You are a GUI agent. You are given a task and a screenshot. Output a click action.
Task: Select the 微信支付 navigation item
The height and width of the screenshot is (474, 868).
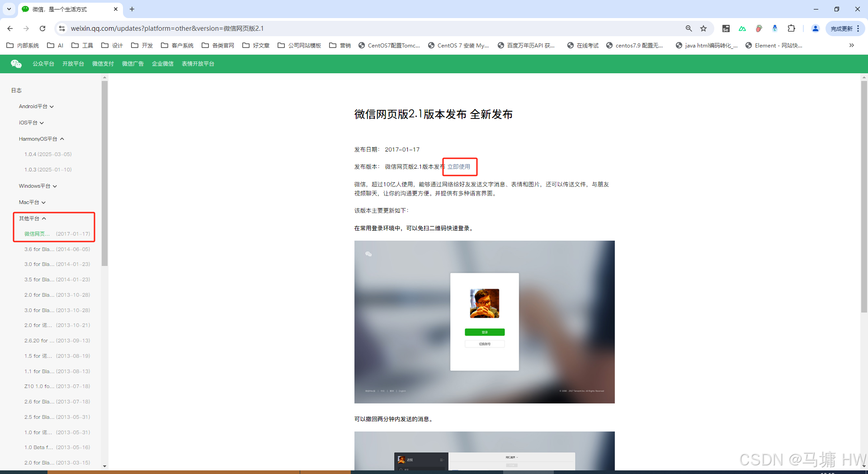(103, 64)
